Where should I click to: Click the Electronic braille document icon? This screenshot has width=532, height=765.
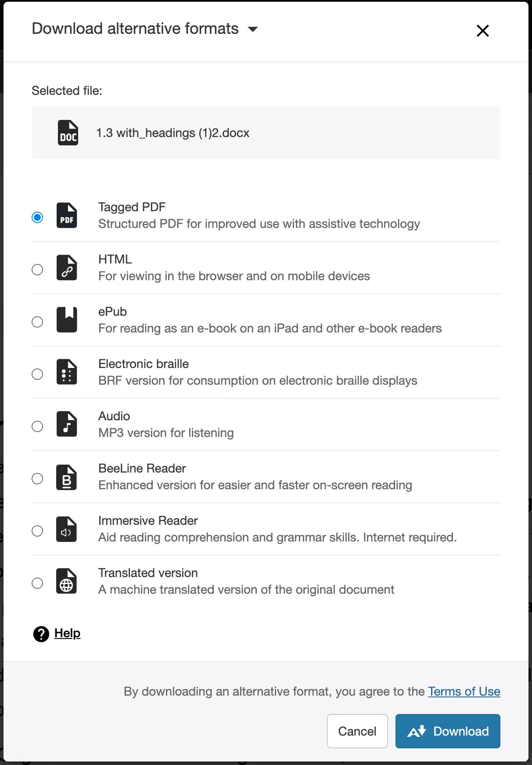point(67,372)
